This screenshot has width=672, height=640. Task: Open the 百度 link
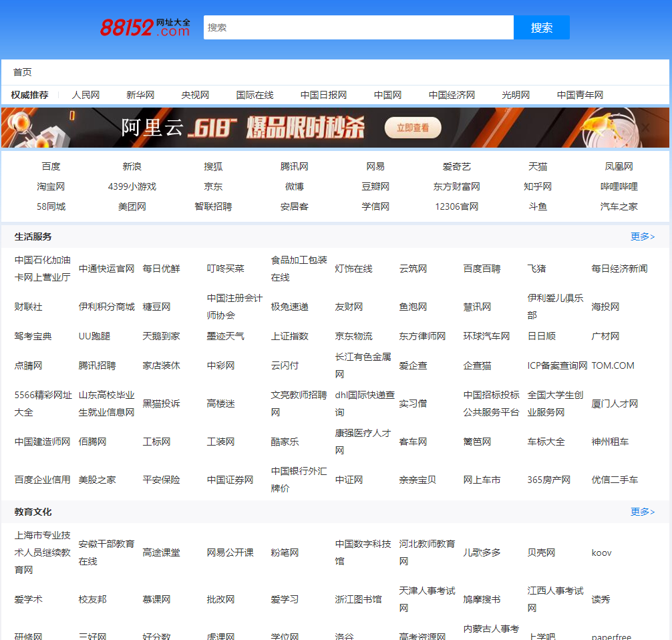point(51,166)
